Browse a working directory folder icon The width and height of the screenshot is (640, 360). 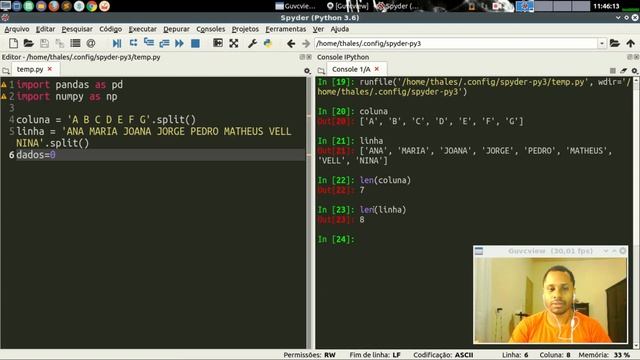(615, 43)
